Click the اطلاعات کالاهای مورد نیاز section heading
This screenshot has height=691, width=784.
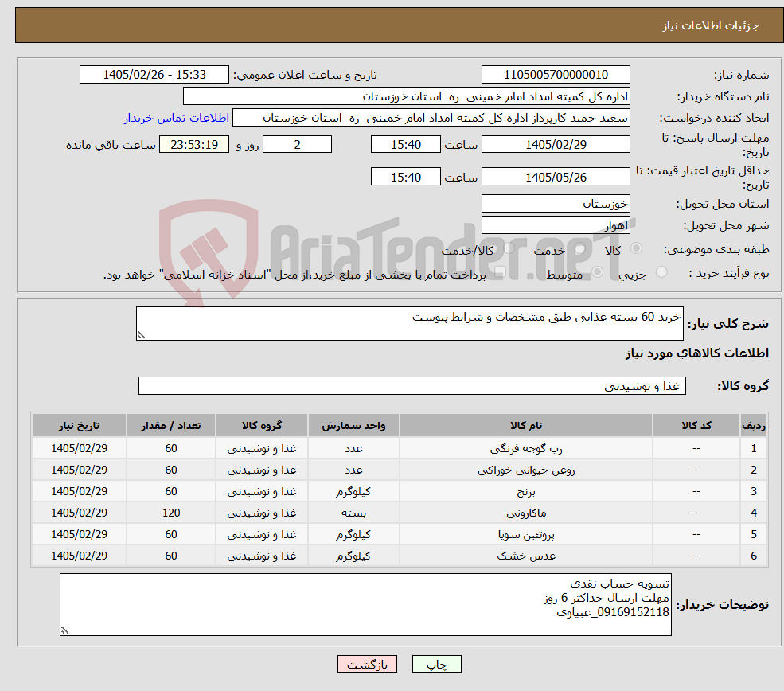click(696, 353)
